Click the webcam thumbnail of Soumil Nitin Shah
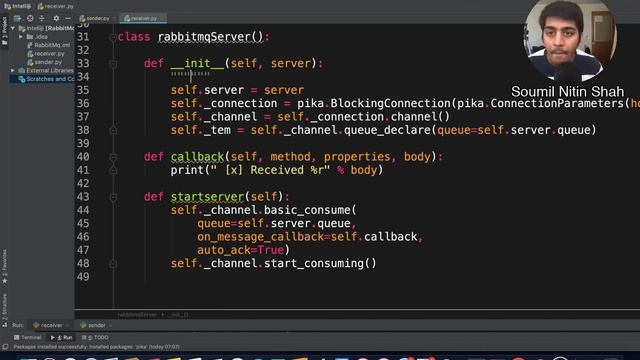 (570, 41)
